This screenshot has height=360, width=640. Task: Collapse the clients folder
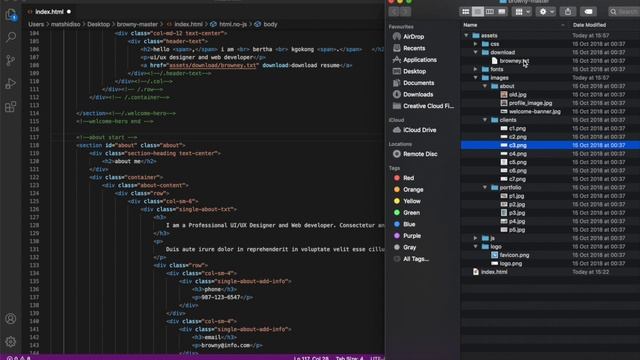pos(485,120)
